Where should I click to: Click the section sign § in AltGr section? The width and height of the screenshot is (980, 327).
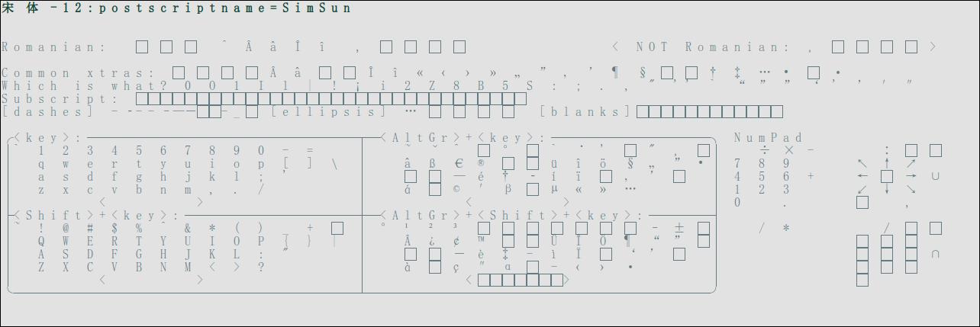630,163
